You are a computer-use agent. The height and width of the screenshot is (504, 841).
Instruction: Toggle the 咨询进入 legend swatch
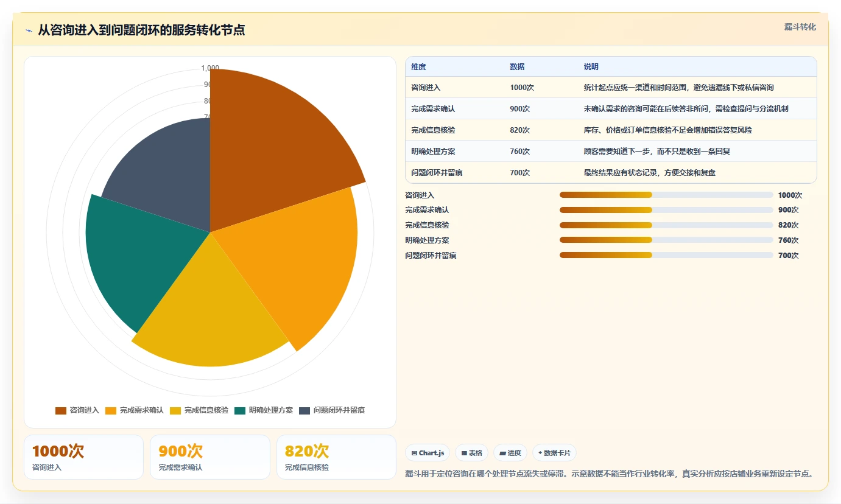(x=61, y=410)
